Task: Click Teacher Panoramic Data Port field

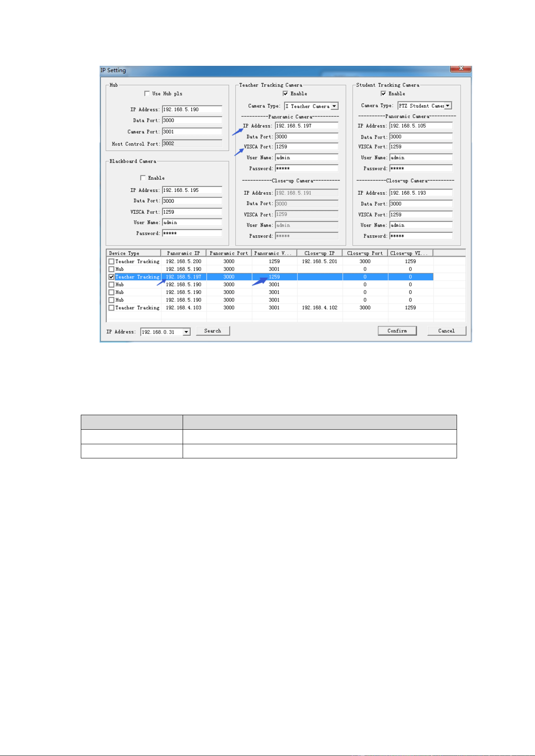Action: point(307,137)
